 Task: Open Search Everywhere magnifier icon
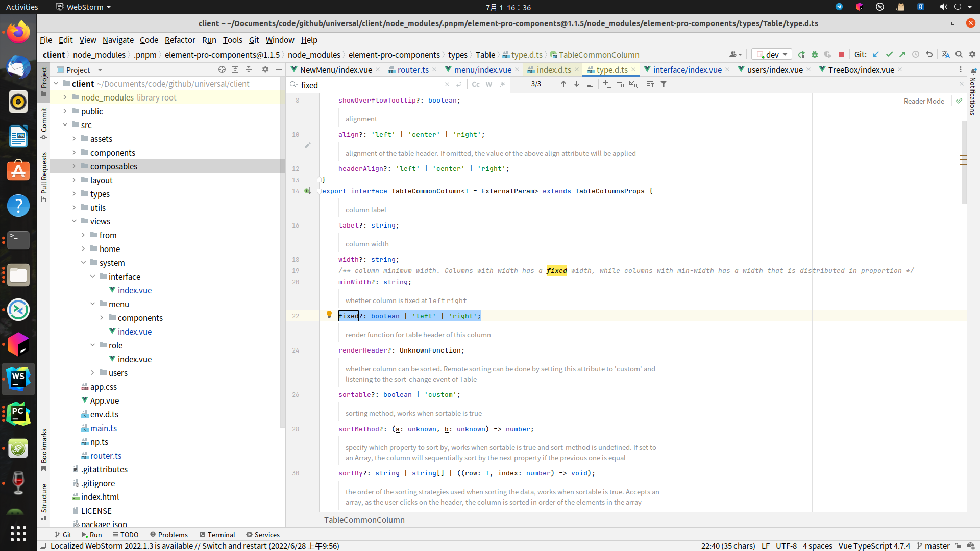click(959, 54)
